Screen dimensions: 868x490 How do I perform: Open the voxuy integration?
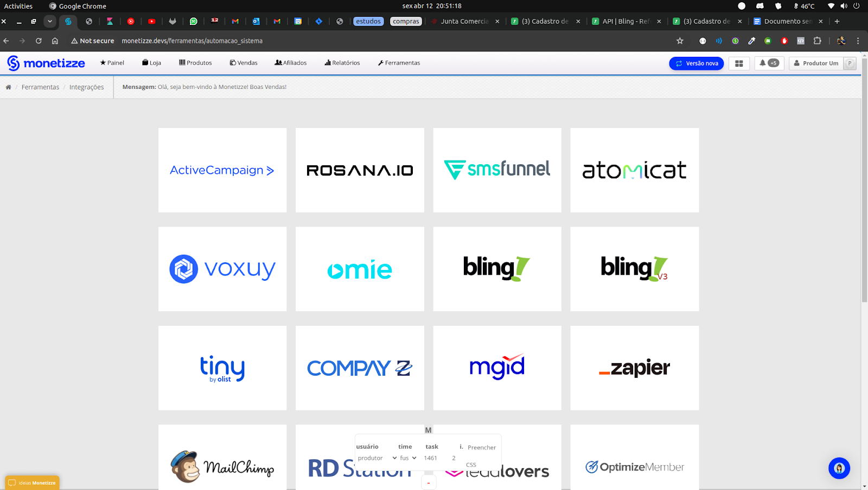(222, 269)
